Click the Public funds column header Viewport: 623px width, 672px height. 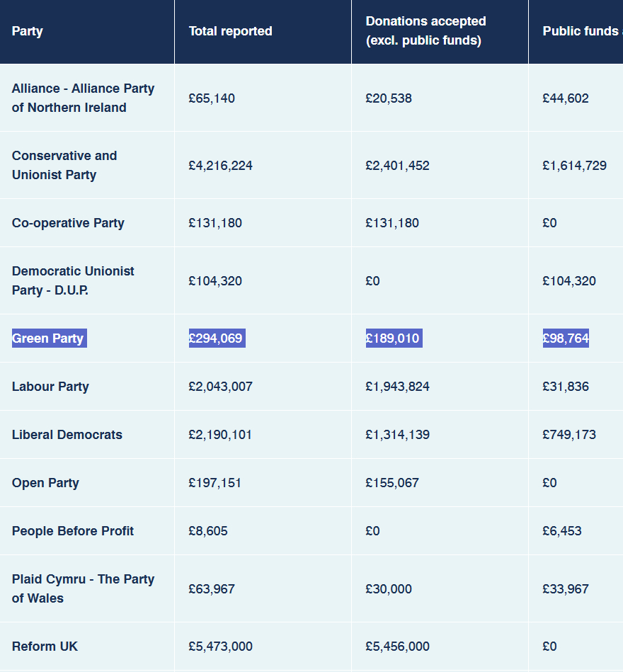581,31
